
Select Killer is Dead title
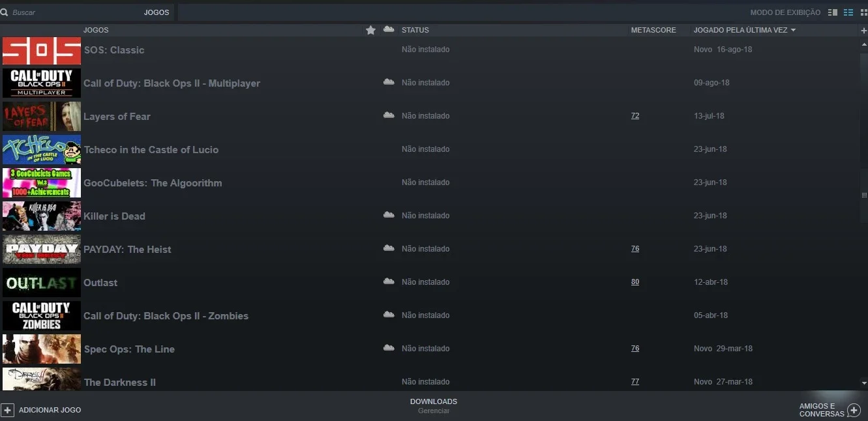(x=114, y=216)
